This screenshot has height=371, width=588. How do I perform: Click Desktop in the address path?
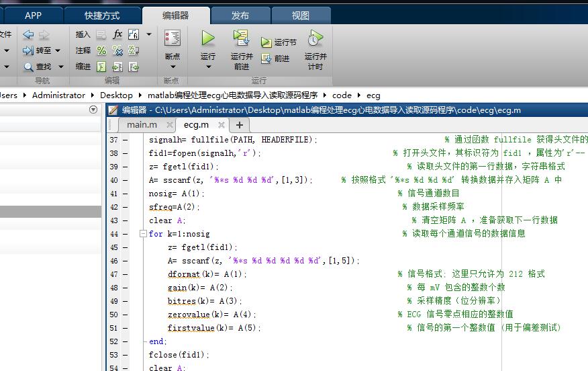116,95
